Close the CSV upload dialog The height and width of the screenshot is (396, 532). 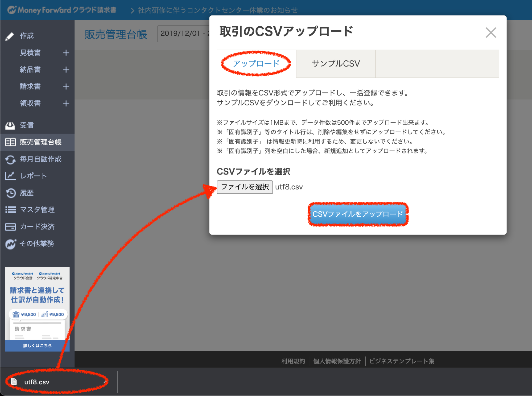click(490, 33)
